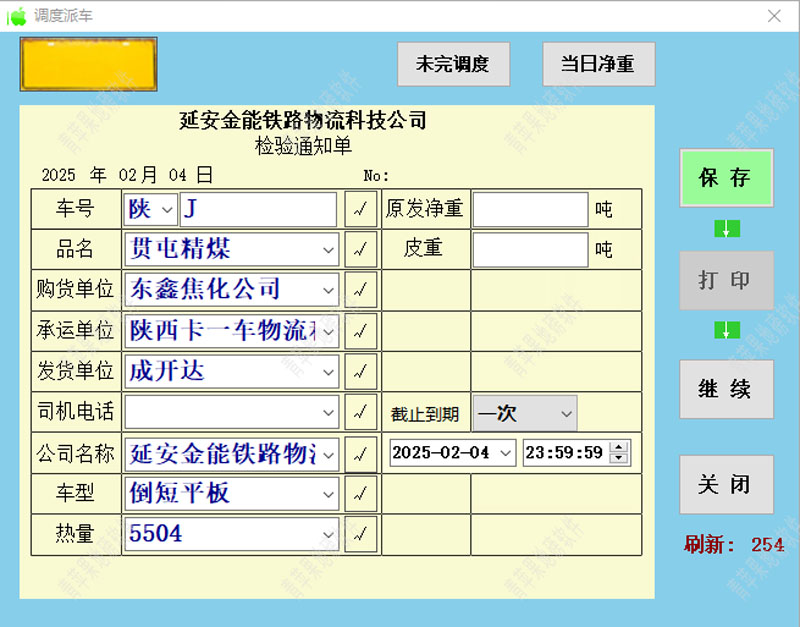Click the checkmark button beside 热量 row

pos(361,533)
